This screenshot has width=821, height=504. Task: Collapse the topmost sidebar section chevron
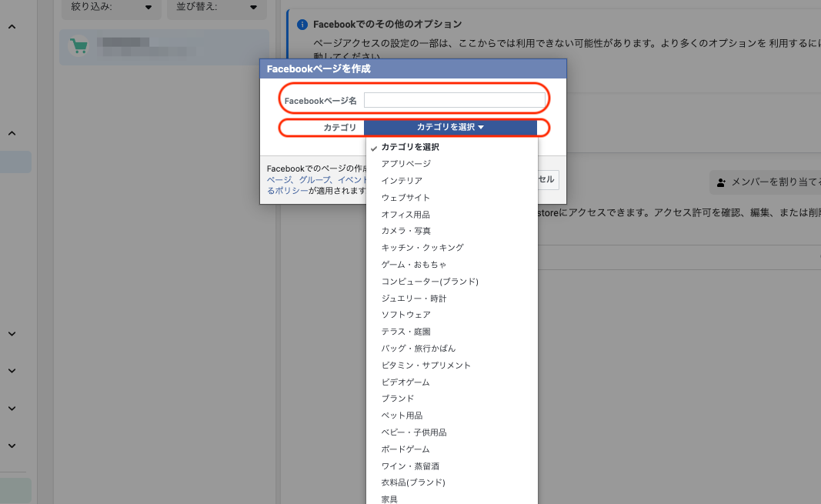click(12, 27)
